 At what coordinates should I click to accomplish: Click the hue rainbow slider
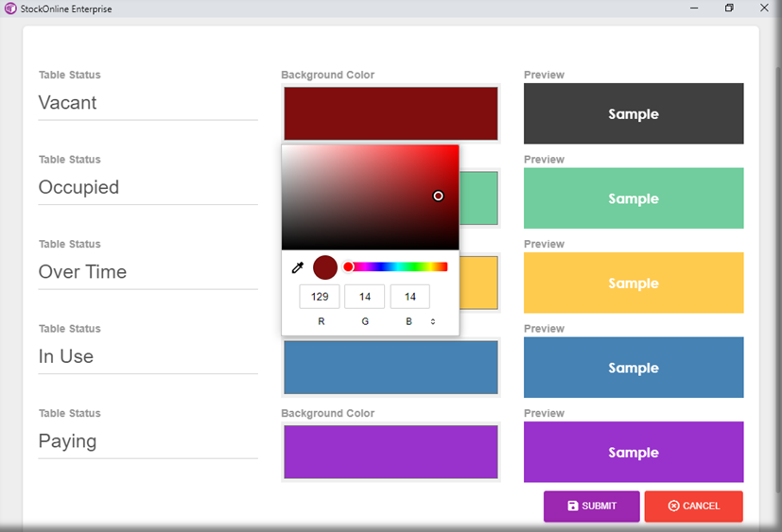[x=397, y=267]
